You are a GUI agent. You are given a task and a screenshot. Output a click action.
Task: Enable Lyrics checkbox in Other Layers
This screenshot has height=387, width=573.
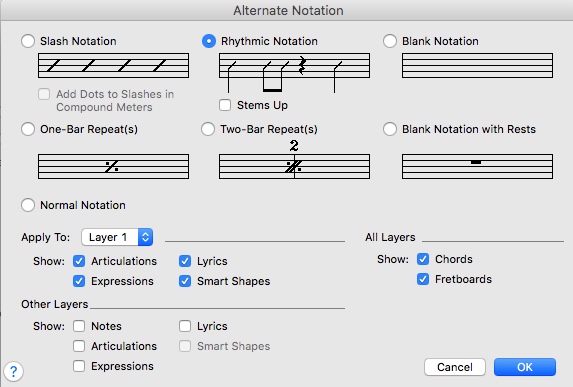tap(185, 326)
